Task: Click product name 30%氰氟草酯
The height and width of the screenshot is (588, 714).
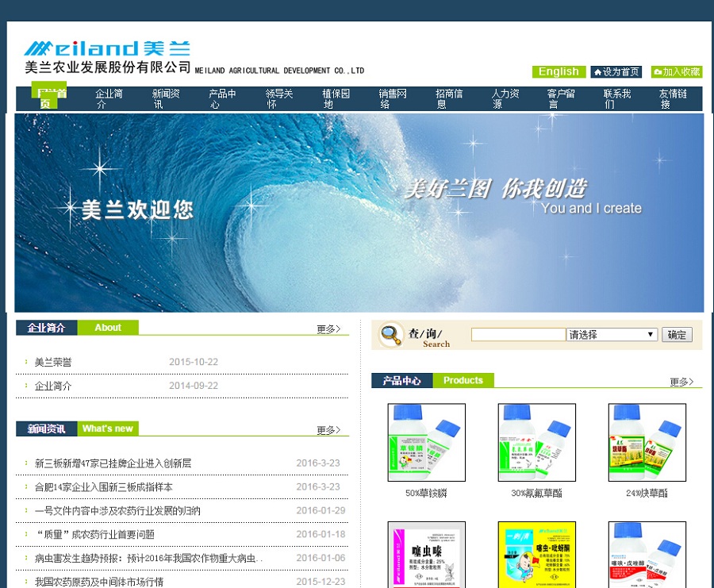Action: tap(536, 493)
